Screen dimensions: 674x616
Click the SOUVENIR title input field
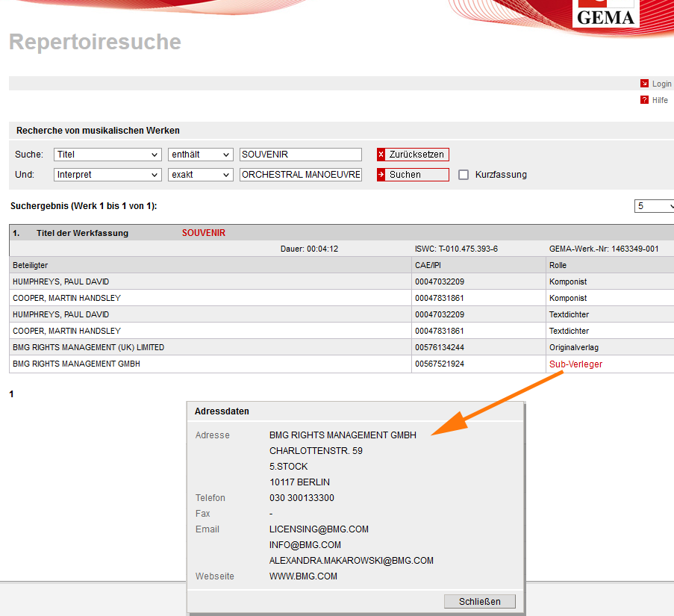(x=301, y=155)
